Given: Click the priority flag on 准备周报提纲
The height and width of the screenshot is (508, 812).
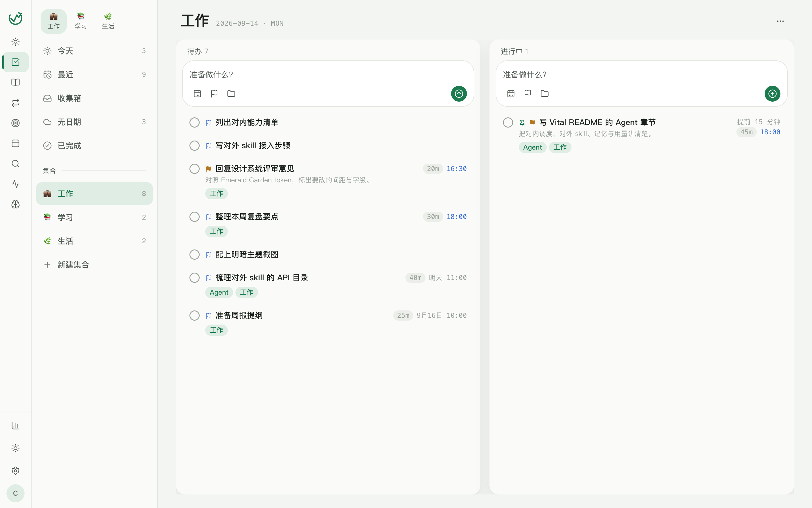Looking at the screenshot, I should tap(208, 316).
